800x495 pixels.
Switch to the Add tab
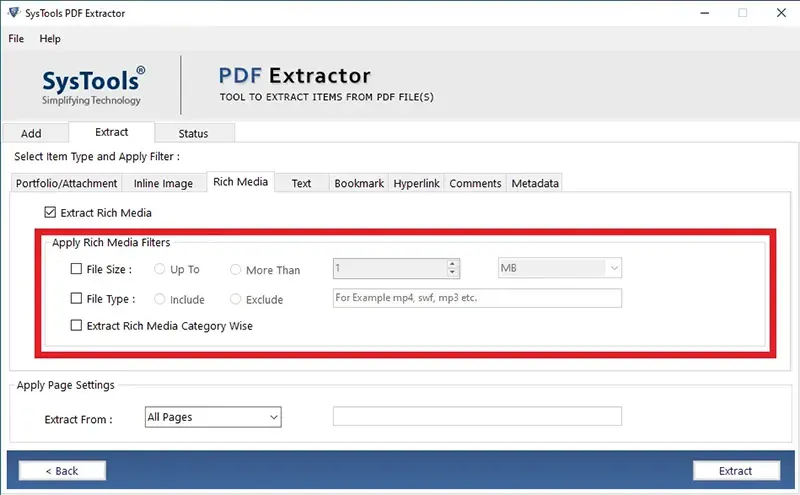tap(35, 133)
